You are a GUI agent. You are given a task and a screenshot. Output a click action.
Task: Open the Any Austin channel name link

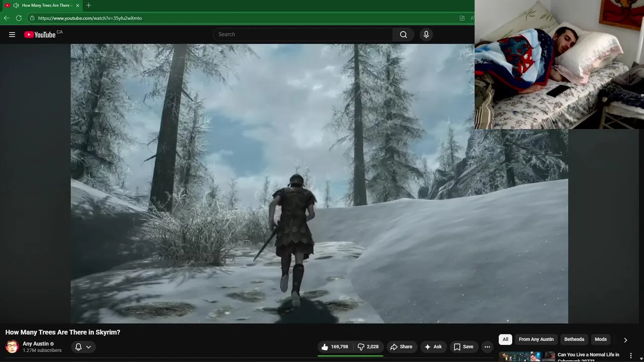(x=36, y=344)
